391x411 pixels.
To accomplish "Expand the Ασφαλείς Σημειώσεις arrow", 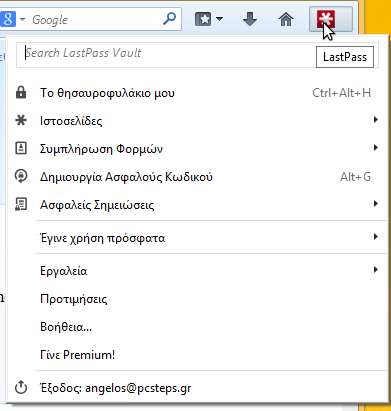I will [x=376, y=203].
